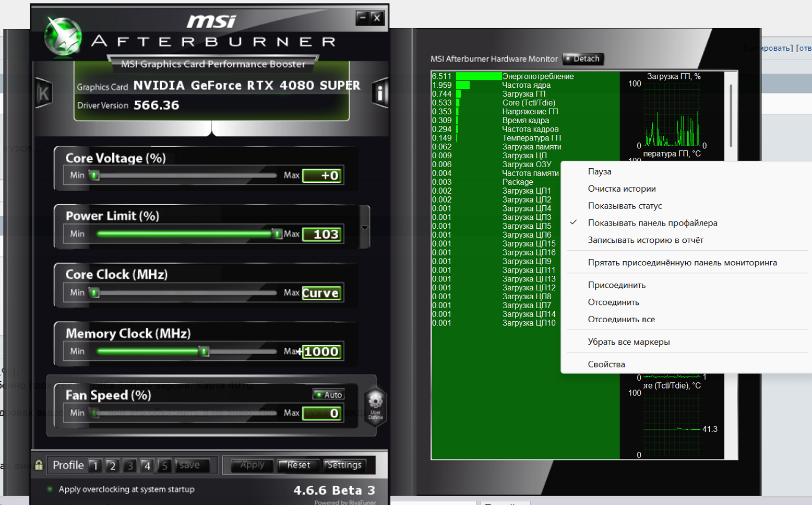Select the Частота памяти profiler row
The width and height of the screenshot is (812, 505).
pyautogui.click(x=496, y=173)
